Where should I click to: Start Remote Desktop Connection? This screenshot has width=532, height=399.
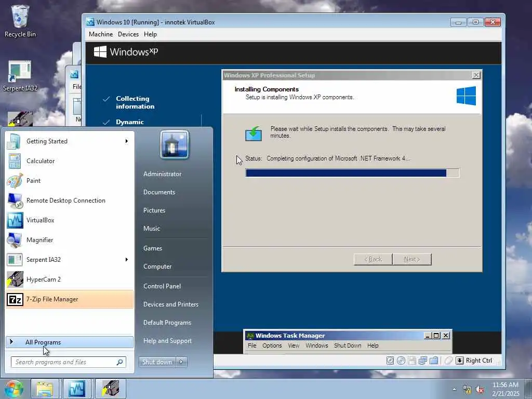coord(69,200)
